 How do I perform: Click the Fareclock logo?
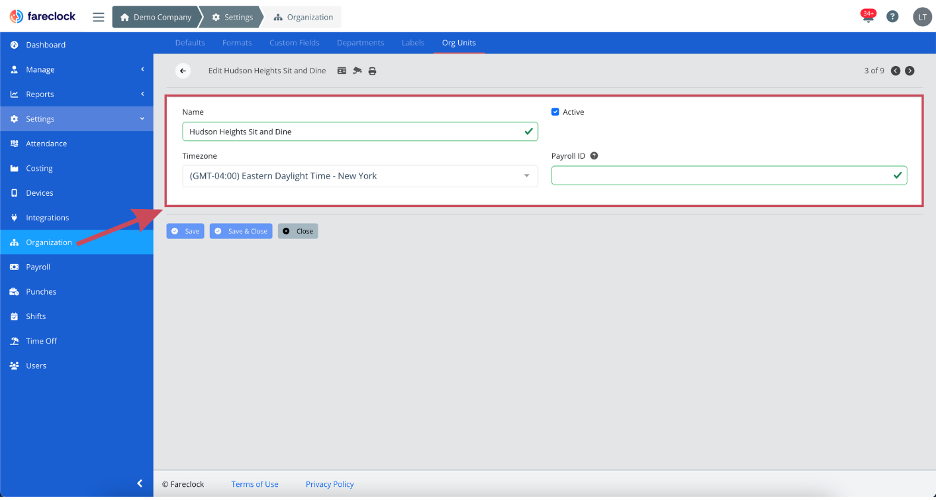43,17
